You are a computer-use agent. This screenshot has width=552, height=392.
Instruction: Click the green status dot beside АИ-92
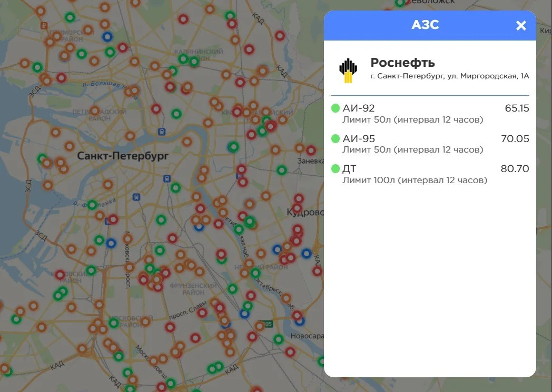(336, 108)
